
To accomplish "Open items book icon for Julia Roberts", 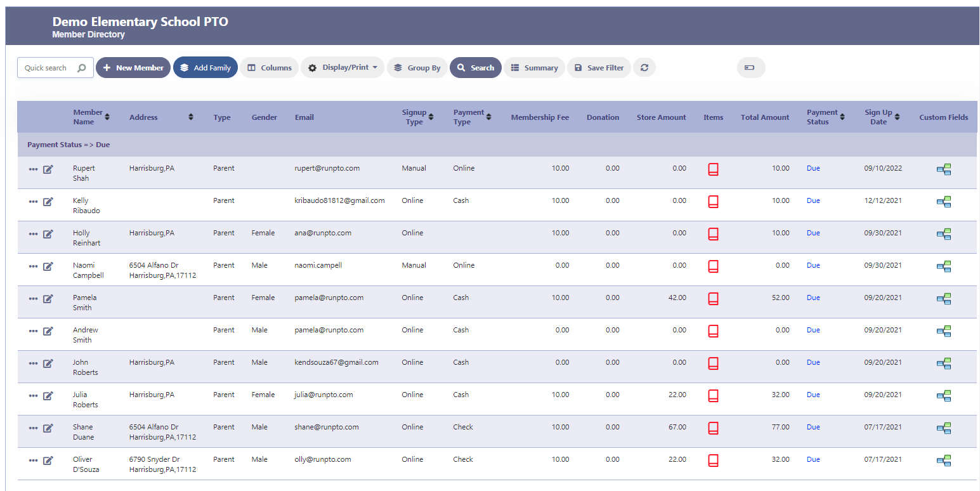I will pos(713,396).
